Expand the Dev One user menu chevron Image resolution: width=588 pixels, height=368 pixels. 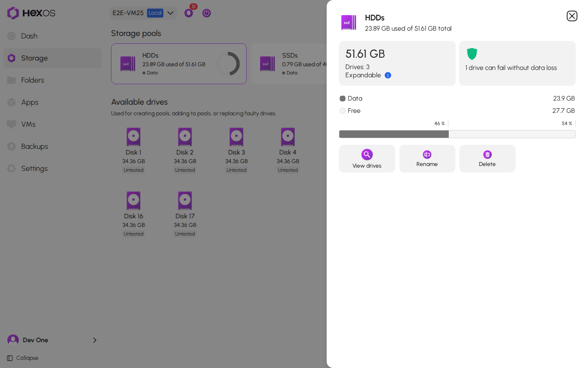click(x=95, y=340)
